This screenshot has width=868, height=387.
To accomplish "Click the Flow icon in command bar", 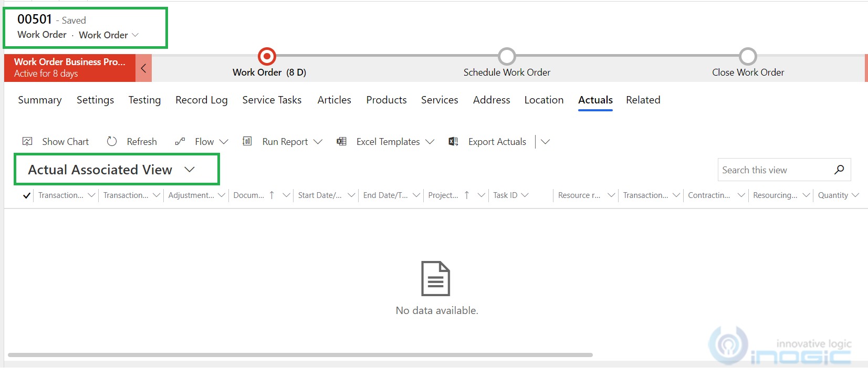I will point(180,141).
